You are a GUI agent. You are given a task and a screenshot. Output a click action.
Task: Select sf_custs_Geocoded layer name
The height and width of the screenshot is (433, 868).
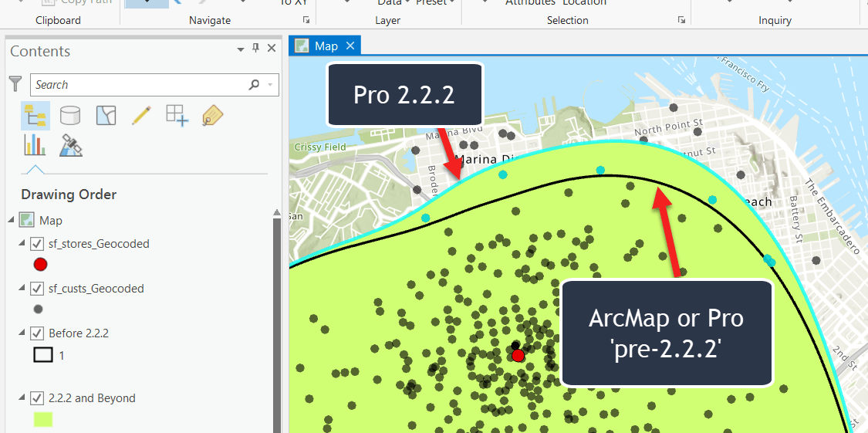[x=96, y=289]
